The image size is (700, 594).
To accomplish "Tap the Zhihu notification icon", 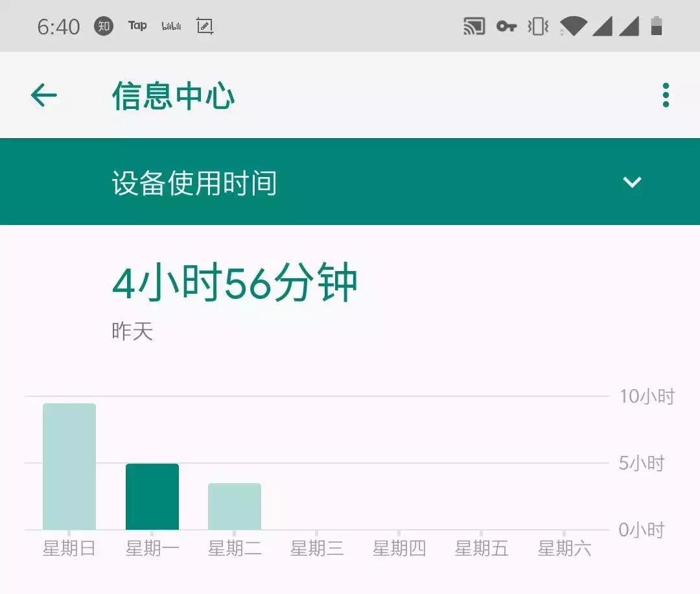I will click(x=103, y=26).
